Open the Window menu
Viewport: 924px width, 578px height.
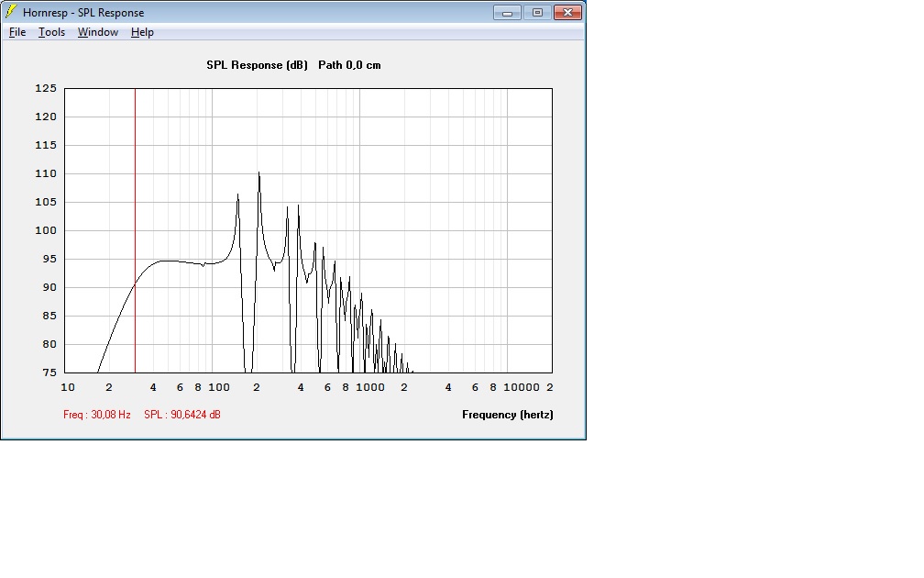(98, 32)
